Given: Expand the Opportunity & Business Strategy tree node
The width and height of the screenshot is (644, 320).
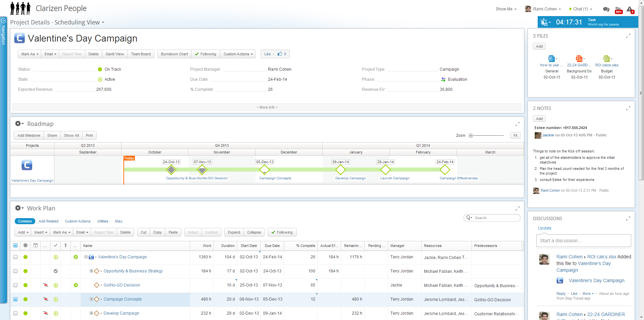Looking at the screenshot, I should 91,271.
